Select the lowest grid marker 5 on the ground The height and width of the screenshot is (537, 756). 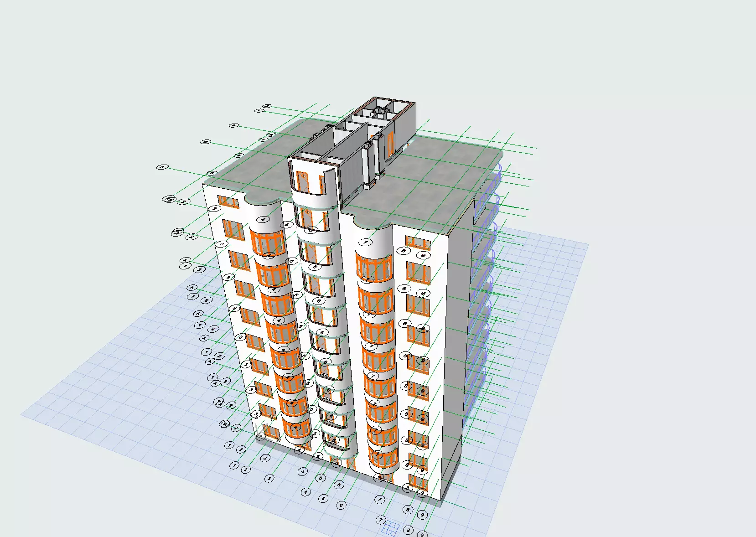point(323,498)
